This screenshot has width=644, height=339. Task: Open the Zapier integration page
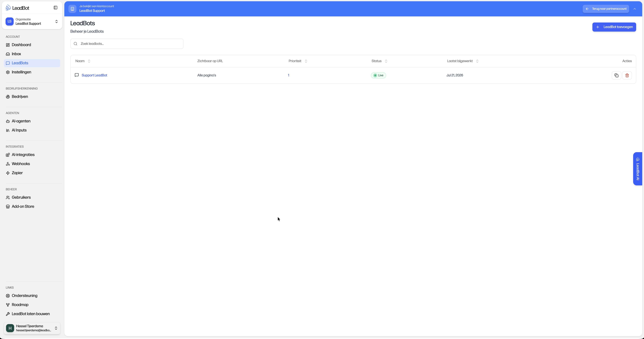pos(32,173)
